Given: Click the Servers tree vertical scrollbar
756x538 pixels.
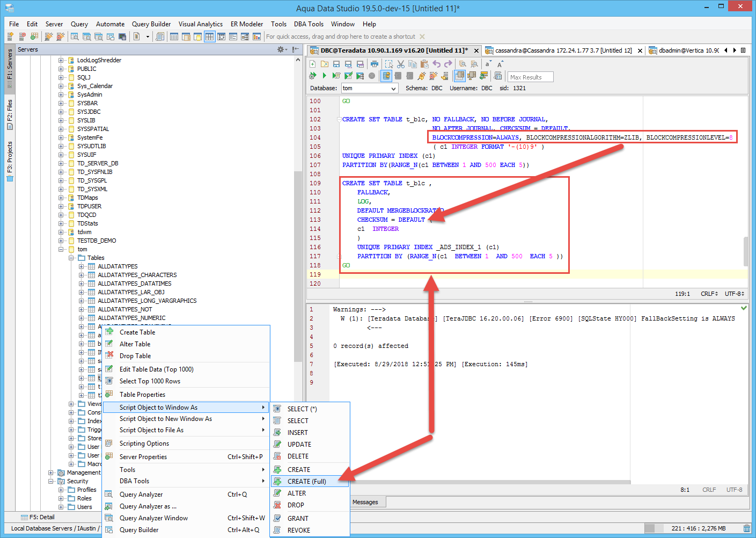Looking at the screenshot, I should 298,267.
